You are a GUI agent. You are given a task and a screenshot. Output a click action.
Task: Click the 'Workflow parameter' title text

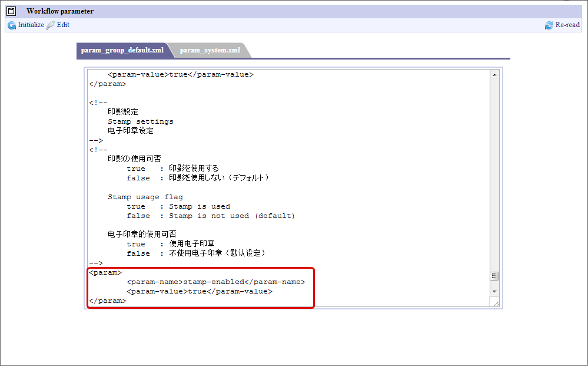pyautogui.click(x=60, y=11)
